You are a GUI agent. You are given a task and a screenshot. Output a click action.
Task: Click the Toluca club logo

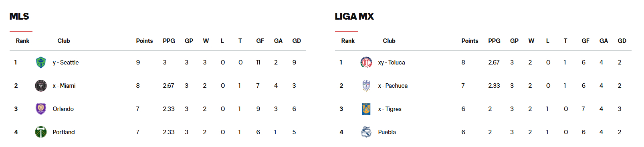[366, 62]
